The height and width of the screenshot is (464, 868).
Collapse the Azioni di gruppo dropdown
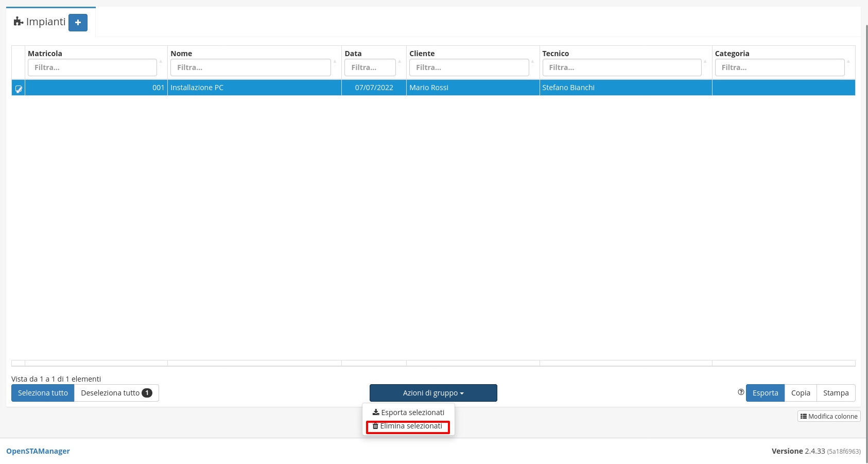pos(433,393)
